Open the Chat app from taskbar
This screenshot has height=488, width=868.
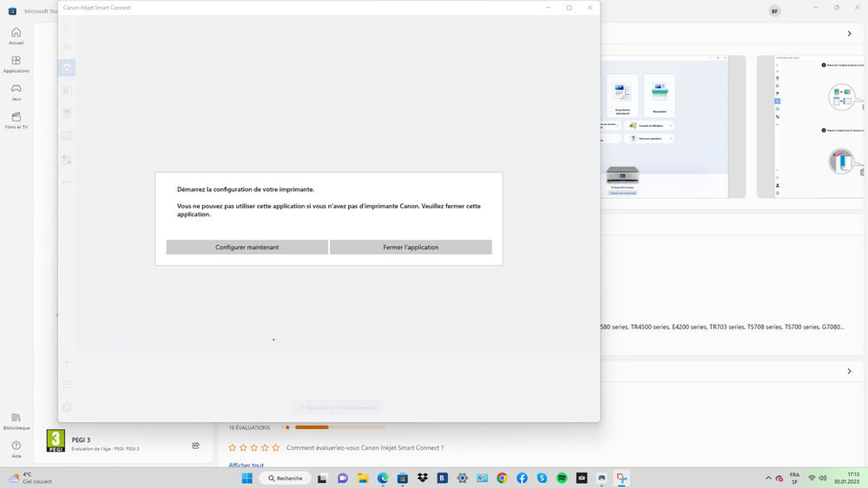[343, 478]
